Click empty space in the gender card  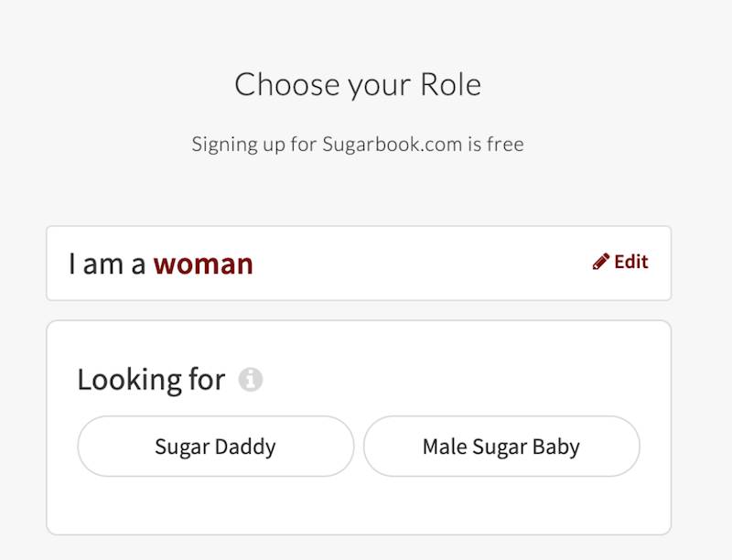coord(421,264)
